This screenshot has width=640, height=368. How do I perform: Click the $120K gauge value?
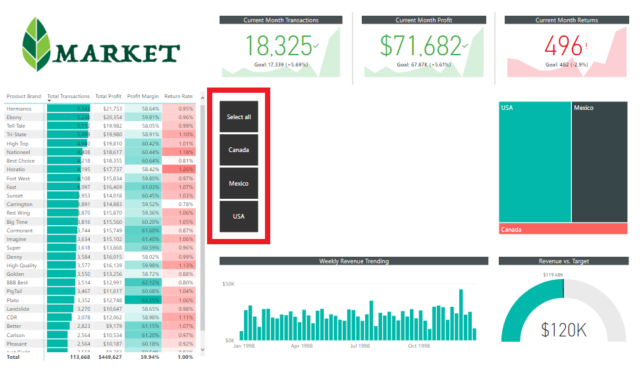[x=564, y=330]
